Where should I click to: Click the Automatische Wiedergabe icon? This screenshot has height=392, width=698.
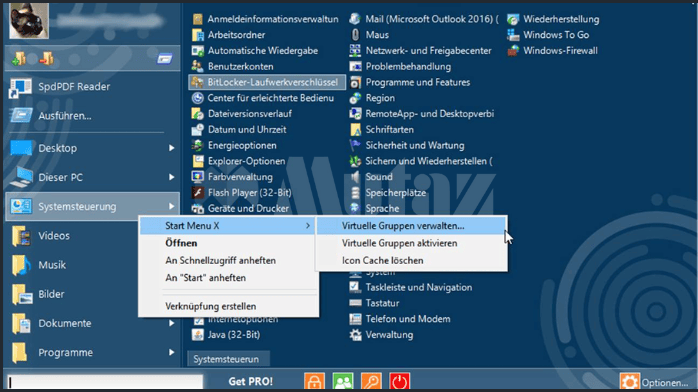click(198, 51)
